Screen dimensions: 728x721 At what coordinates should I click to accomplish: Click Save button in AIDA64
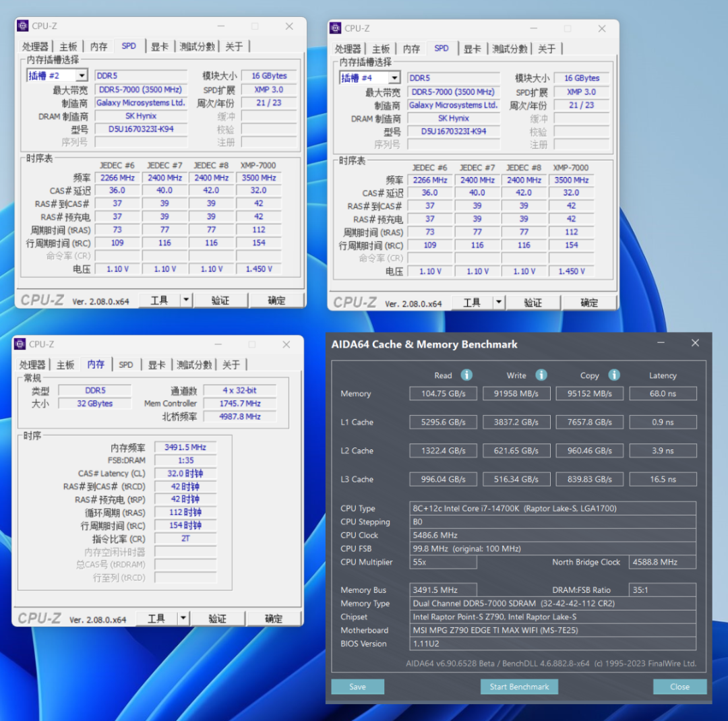[357, 687]
